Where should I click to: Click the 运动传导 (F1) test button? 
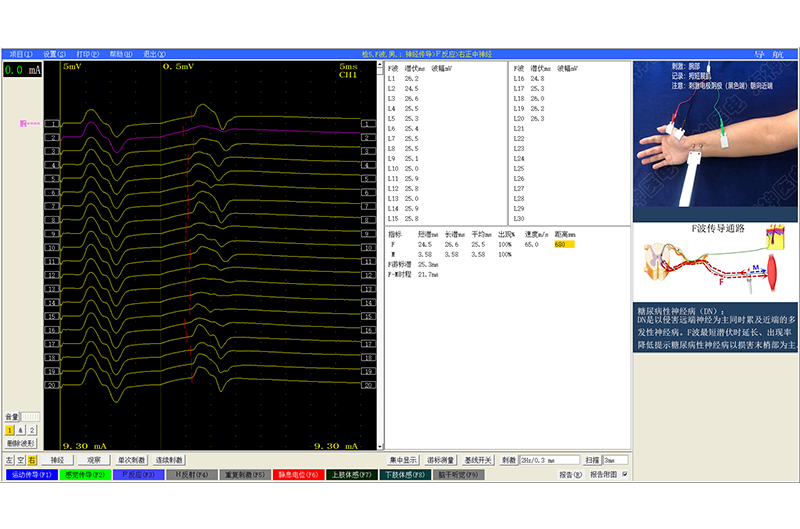click(x=31, y=474)
